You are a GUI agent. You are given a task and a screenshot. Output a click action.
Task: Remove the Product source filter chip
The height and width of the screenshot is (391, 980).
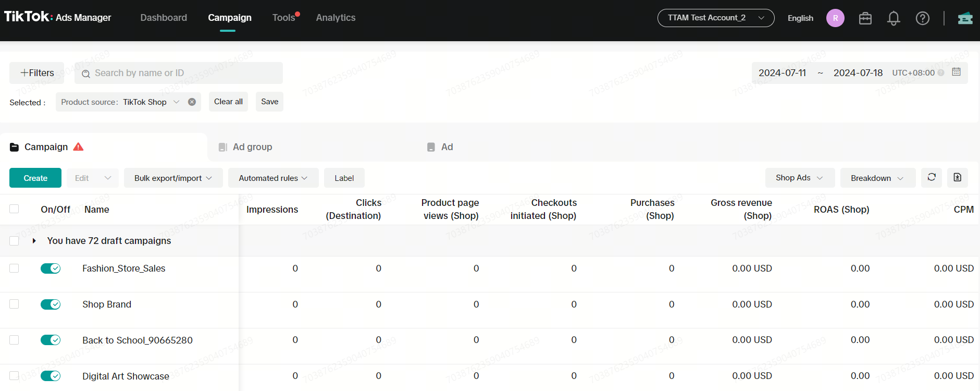192,102
